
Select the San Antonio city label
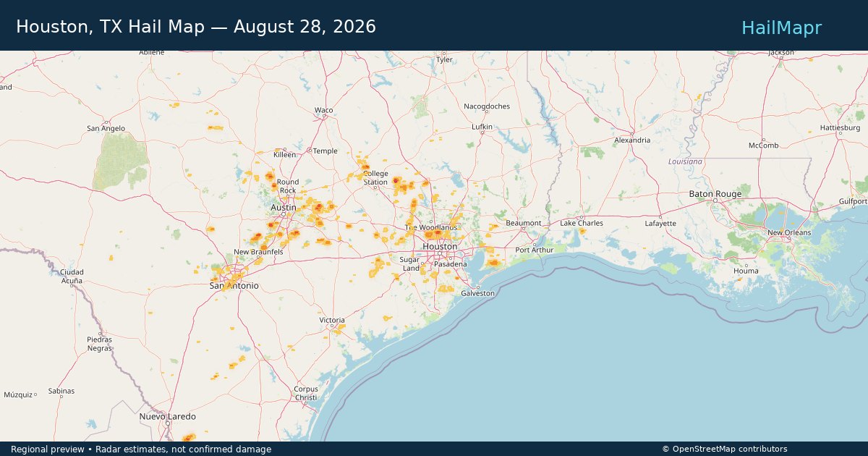point(234,286)
